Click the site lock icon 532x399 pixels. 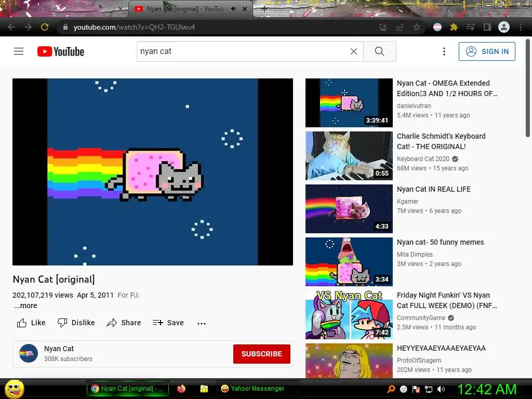click(x=65, y=27)
